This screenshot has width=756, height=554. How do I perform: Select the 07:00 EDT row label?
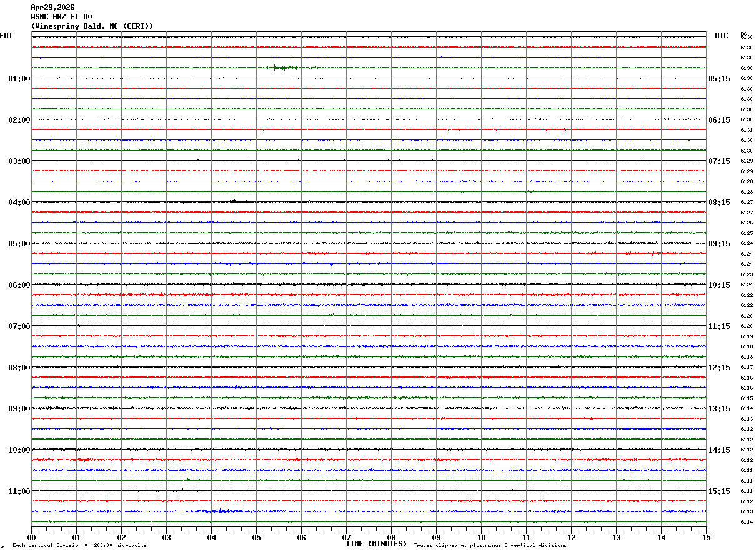point(19,326)
